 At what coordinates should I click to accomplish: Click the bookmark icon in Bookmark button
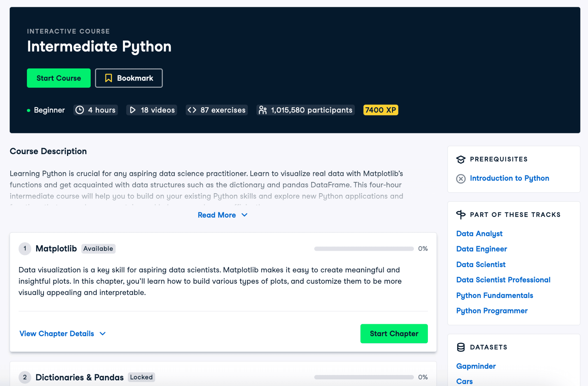(x=108, y=78)
